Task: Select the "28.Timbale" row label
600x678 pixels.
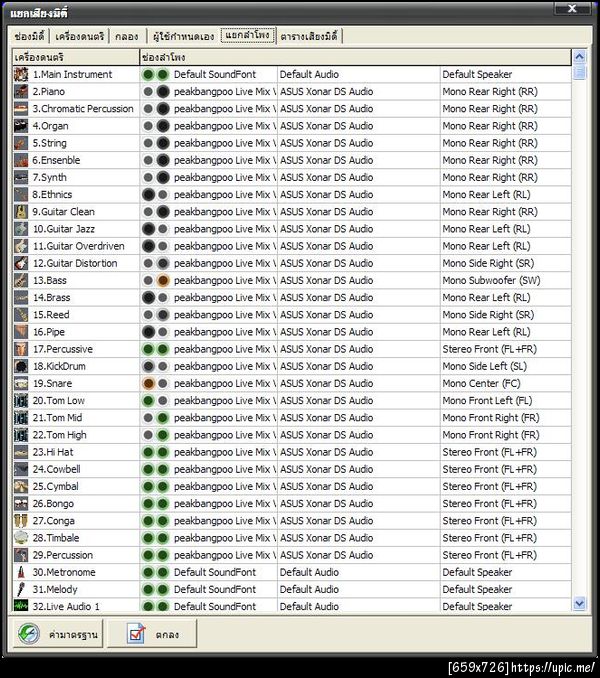Action: tap(56, 538)
